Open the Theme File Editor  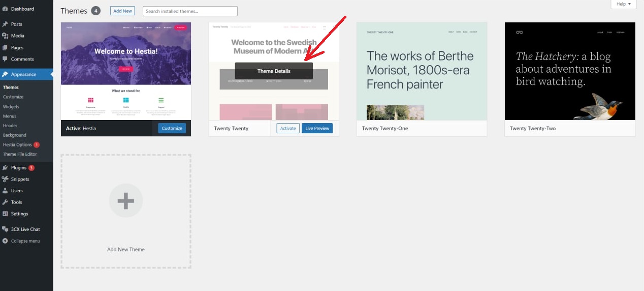click(20, 154)
